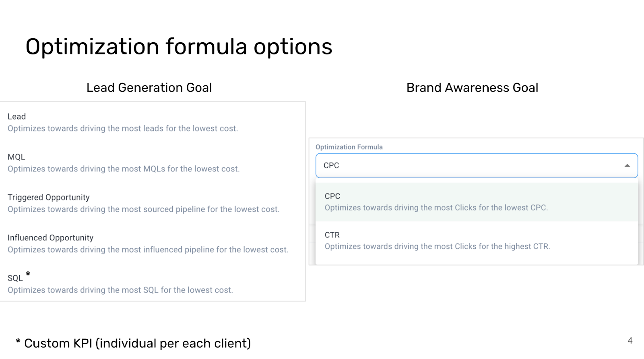Click the most MQLs description line
This screenshot has width=644, height=359.
pos(124,169)
